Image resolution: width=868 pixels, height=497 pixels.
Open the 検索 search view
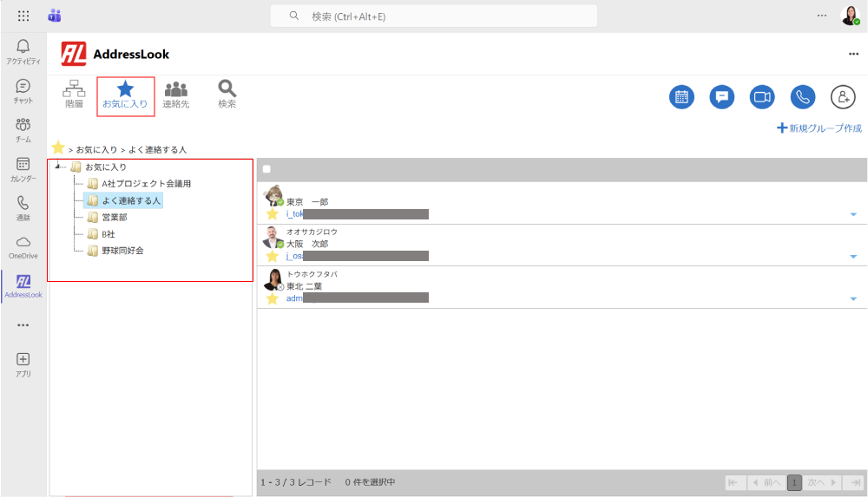[x=227, y=95]
